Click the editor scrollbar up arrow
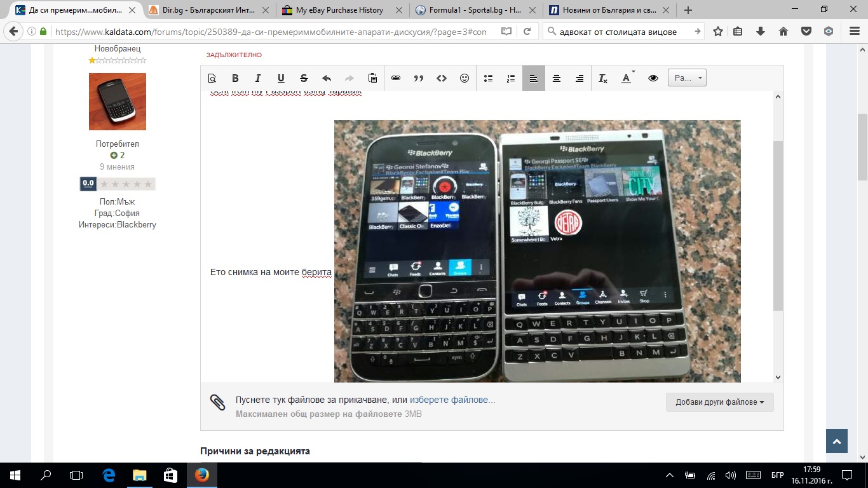Image resolution: width=868 pixels, height=488 pixels. [x=778, y=97]
